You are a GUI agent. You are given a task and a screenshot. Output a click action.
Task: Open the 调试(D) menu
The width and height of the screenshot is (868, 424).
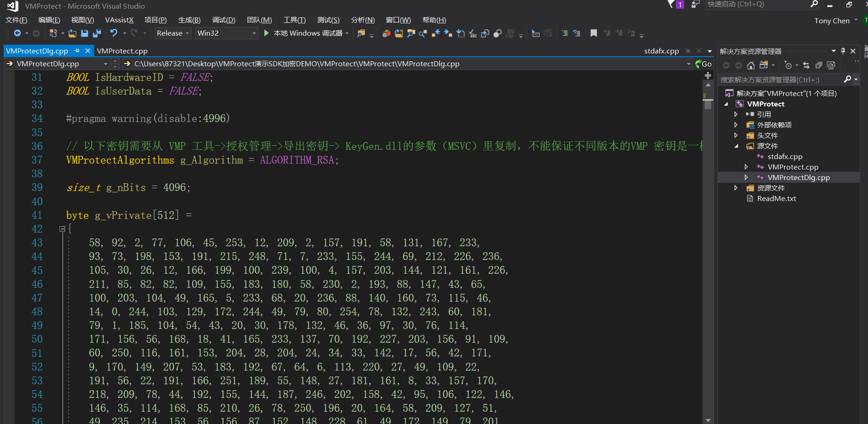tap(223, 20)
